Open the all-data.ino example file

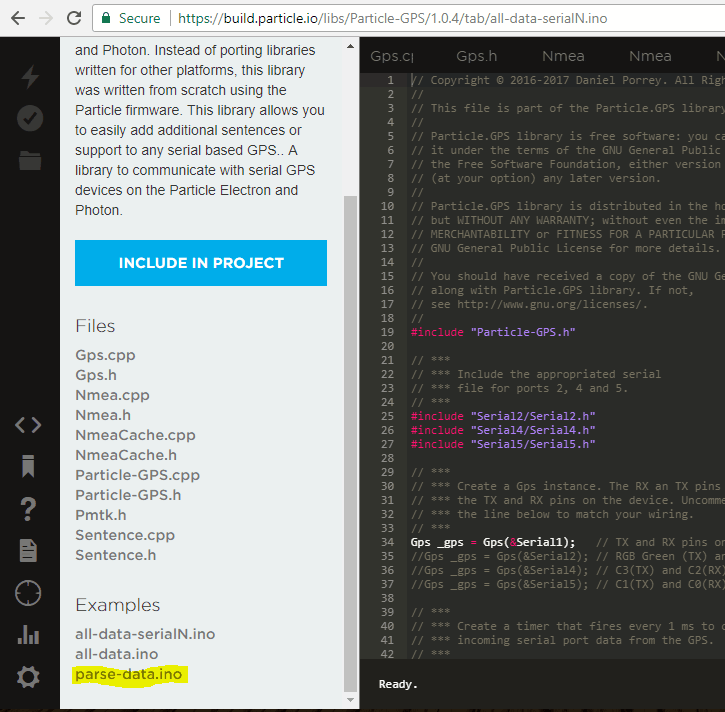[117, 654]
